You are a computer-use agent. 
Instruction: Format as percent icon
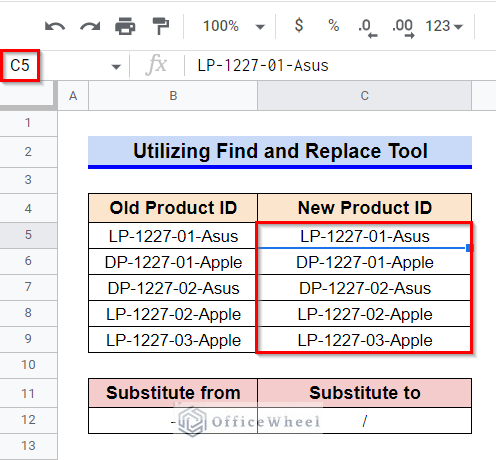coord(334,26)
